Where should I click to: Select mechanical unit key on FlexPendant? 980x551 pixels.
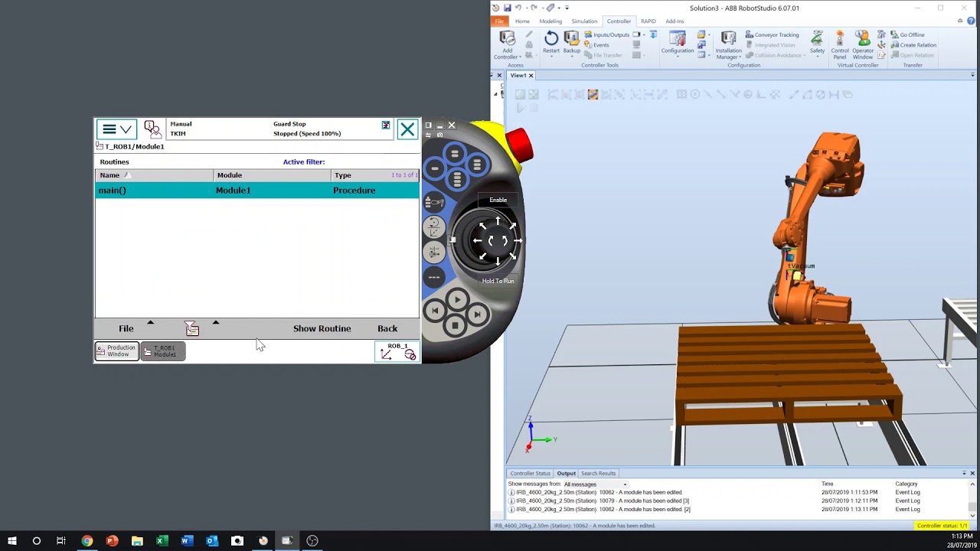434,203
